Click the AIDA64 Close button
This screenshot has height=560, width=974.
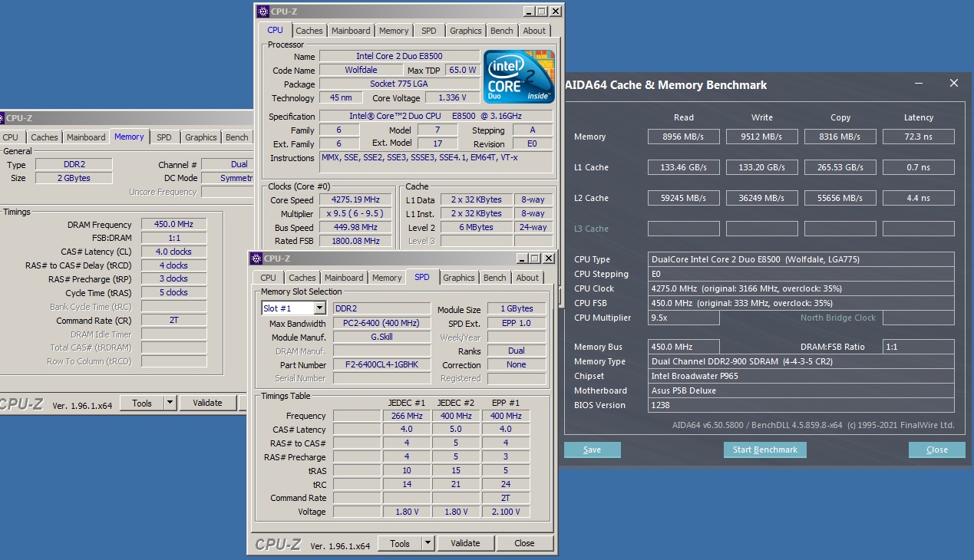coord(936,450)
